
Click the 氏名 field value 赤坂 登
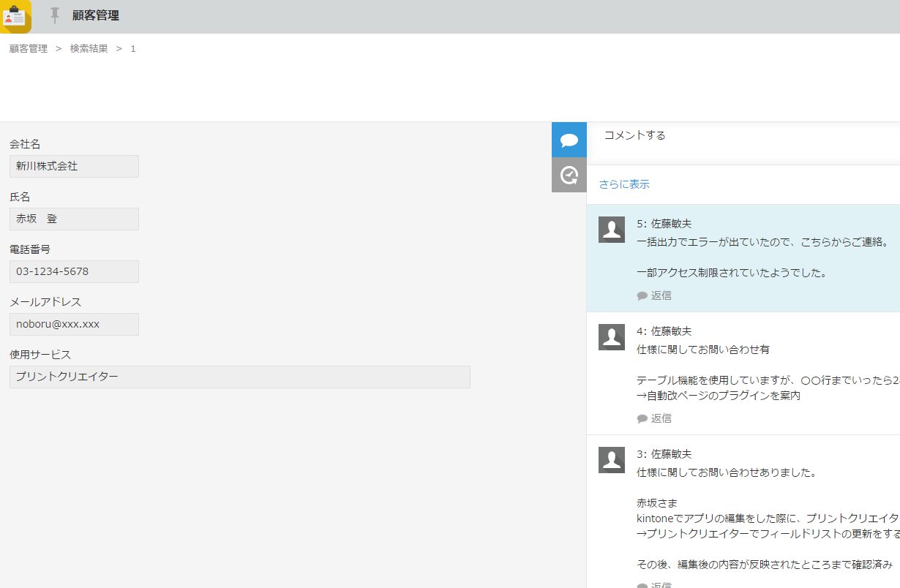[x=74, y=219]
